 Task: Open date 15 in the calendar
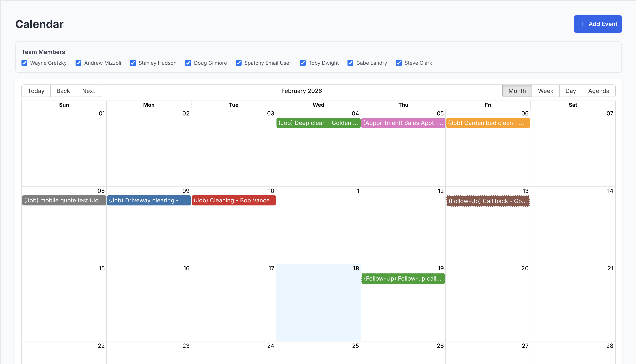coord(102,269)
